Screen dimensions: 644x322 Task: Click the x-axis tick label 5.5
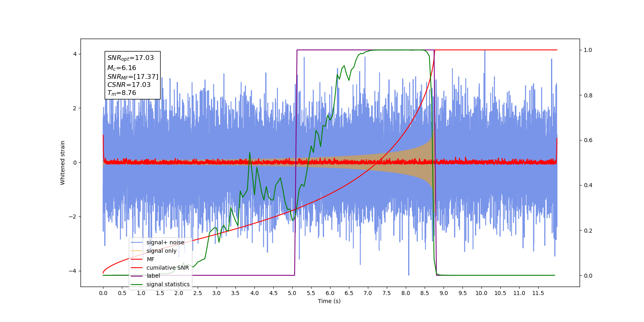(x=311, y=293)
